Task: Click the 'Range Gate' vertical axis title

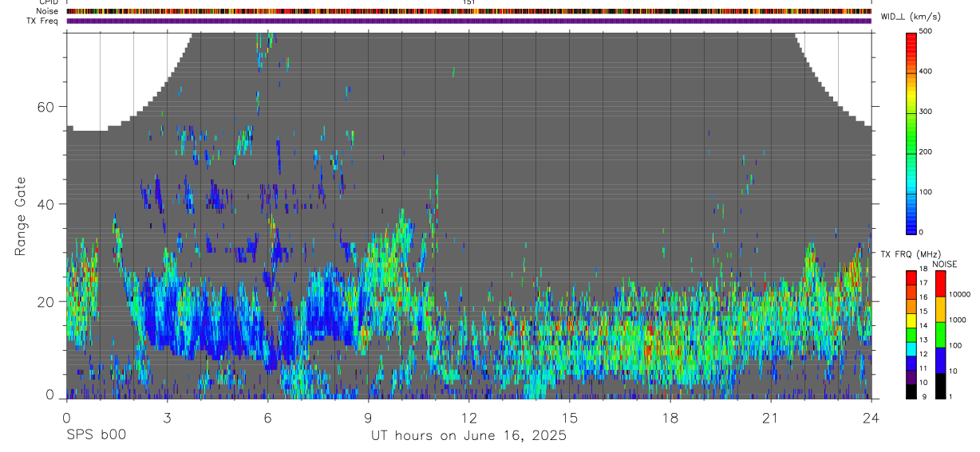Action: tap(19, 217)
